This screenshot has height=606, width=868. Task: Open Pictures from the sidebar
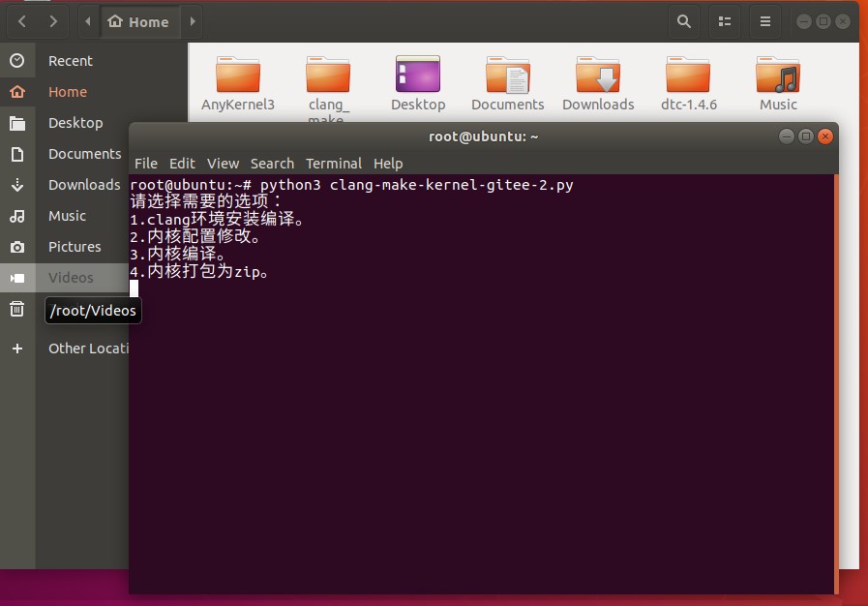75,247
